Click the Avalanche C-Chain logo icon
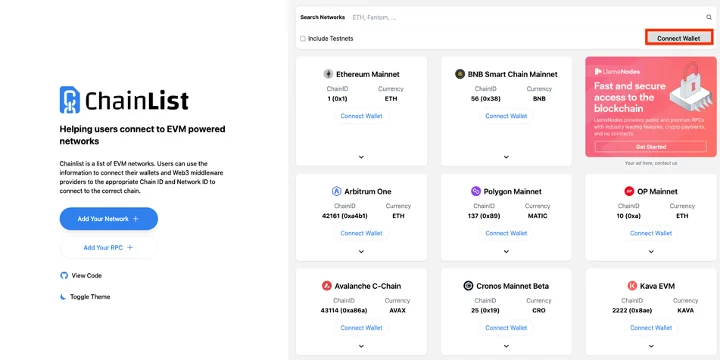This screenshot has width=720, height=360. pyautogui.click(x=326, y=286)
